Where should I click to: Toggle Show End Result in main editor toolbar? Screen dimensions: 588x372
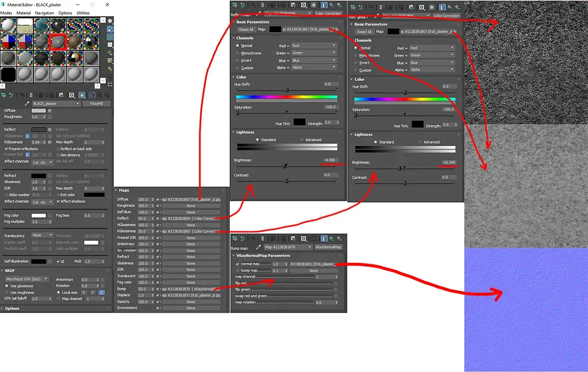coord(92,95)
